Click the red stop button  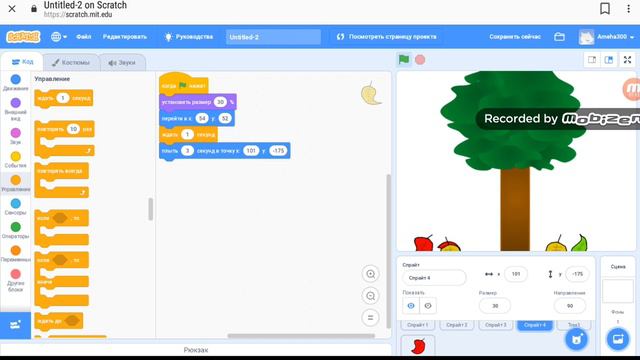(420, 60)
